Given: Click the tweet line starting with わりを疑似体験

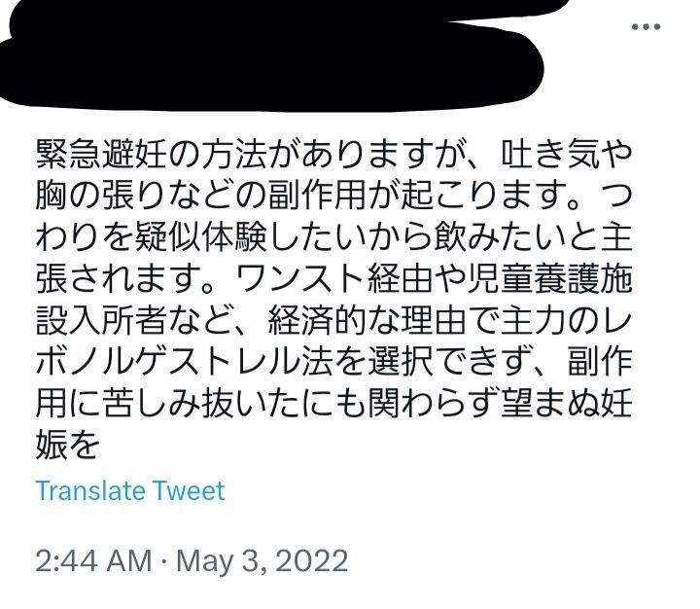Looking at the screenshot, I should [333, 237].
